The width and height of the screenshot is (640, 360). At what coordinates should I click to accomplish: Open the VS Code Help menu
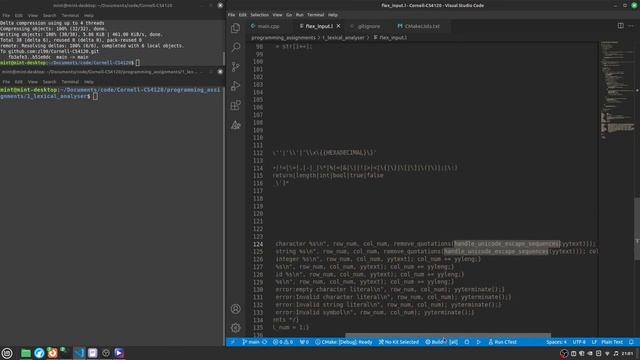coord(333,15)
